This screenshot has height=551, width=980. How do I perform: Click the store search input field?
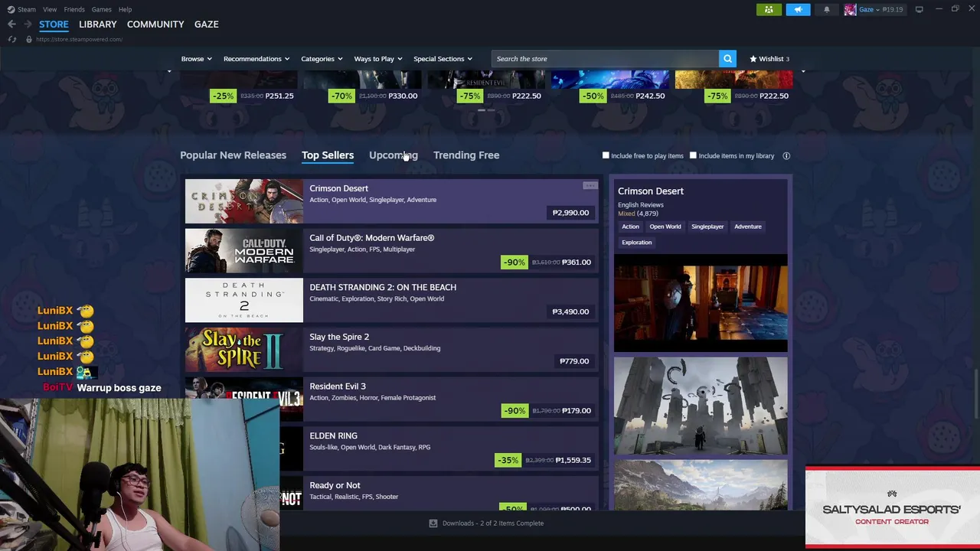(x=605, y=59)
